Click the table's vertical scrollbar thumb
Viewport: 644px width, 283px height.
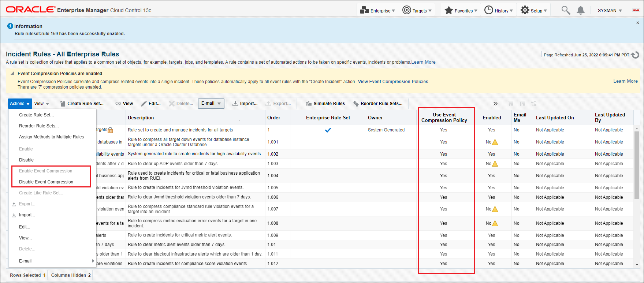(637, 164)
